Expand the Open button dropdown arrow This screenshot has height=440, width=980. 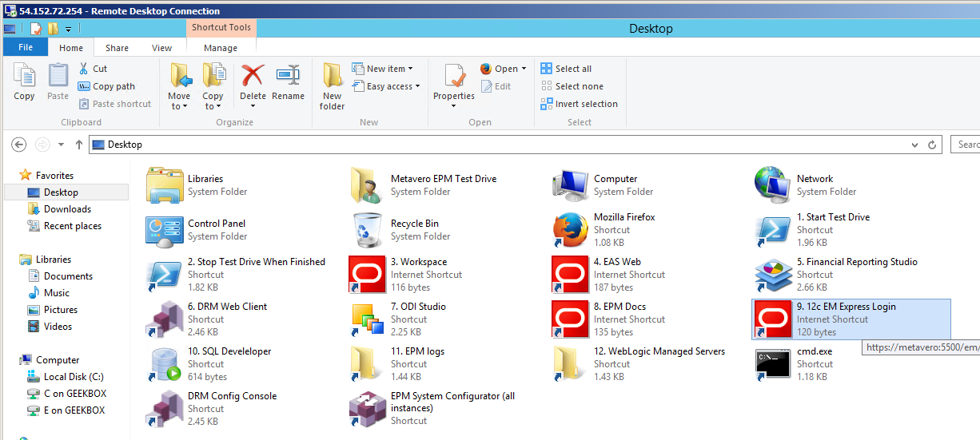pyautogui.click(x=524, y=69)
